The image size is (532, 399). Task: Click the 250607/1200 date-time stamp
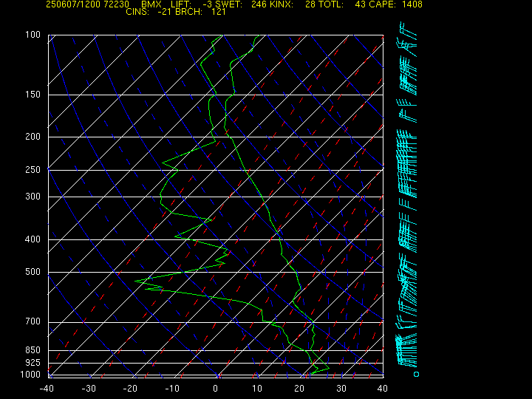point(71,4)
